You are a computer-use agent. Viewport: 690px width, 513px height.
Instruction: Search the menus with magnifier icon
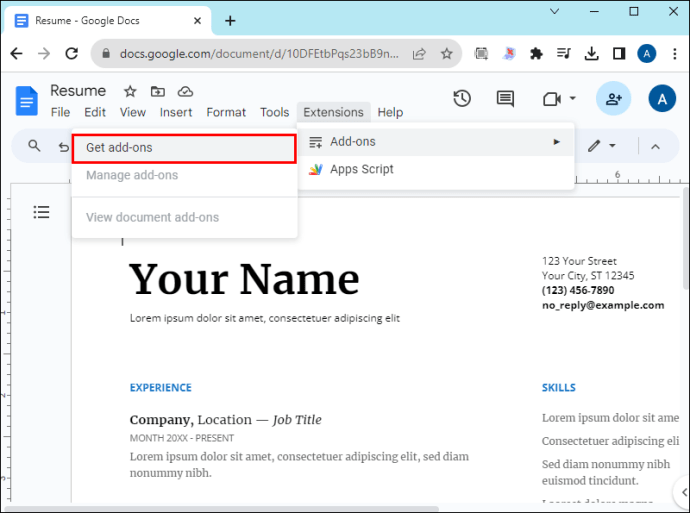coord(34,146)
